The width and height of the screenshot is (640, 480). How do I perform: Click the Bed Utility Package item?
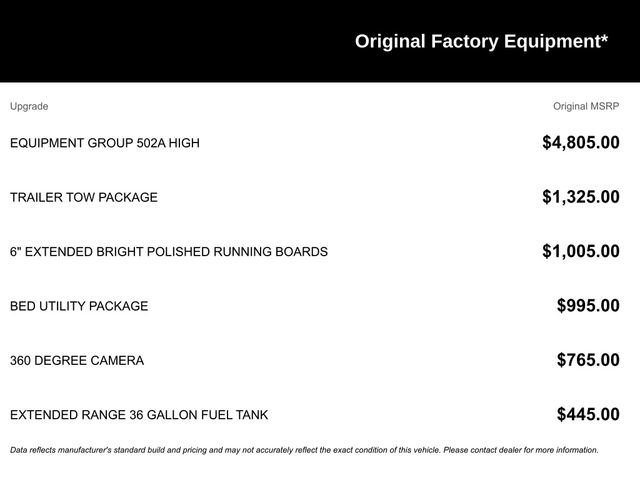[79, 306]
